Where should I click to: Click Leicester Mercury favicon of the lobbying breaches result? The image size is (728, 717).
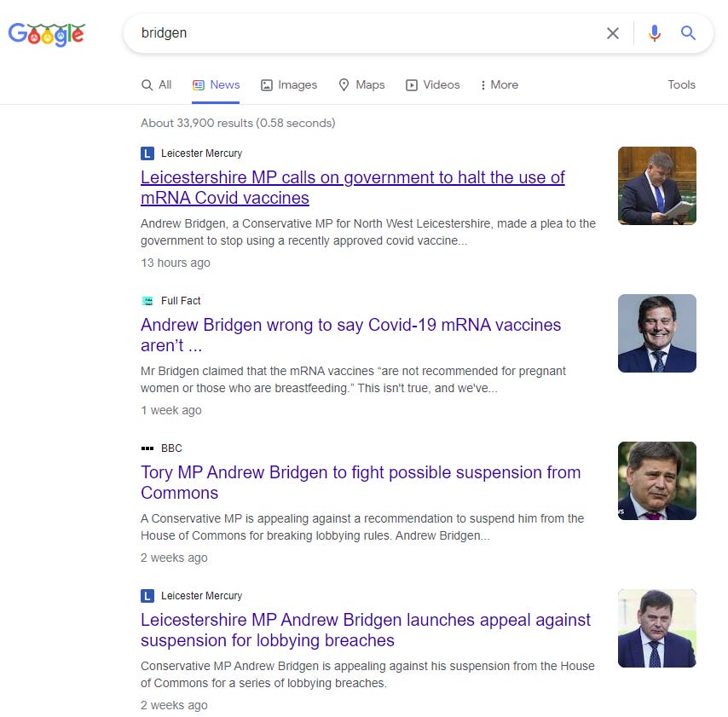pyautogui.click(x=147, y=596)
